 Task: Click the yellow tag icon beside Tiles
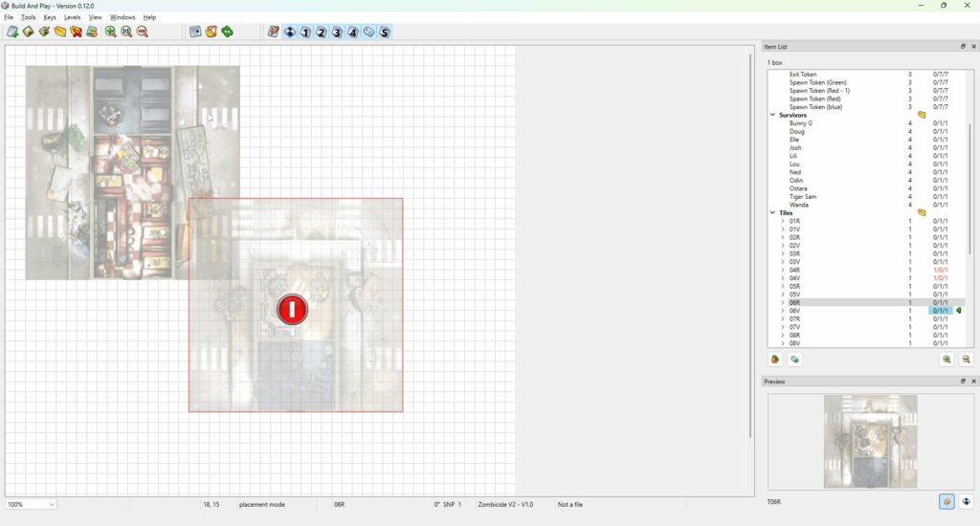922,213
